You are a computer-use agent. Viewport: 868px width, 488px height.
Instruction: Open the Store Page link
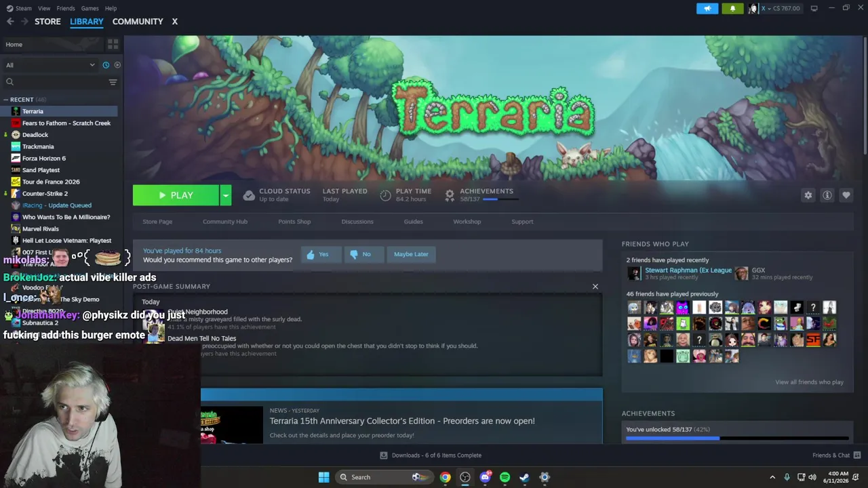(157, 222)
